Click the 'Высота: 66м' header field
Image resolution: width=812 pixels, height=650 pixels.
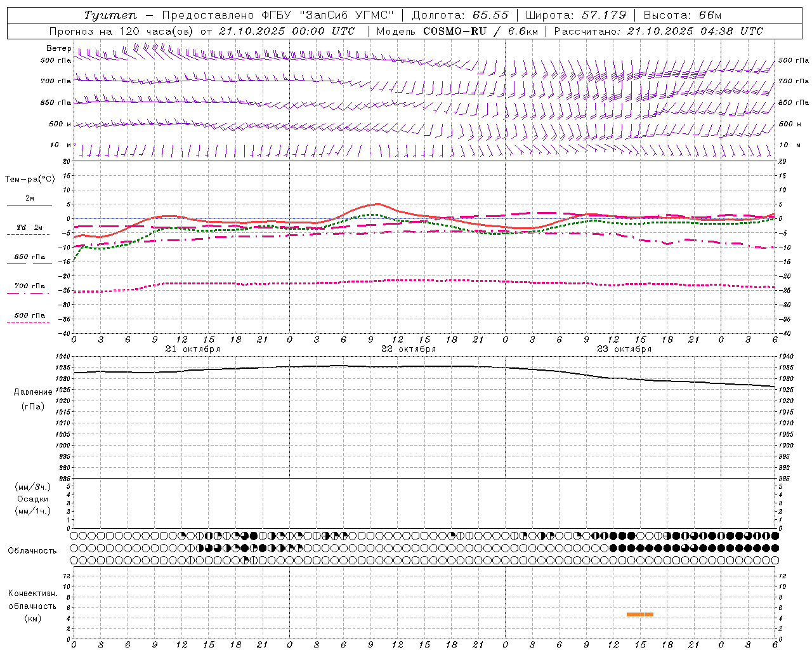pos(683,15)
